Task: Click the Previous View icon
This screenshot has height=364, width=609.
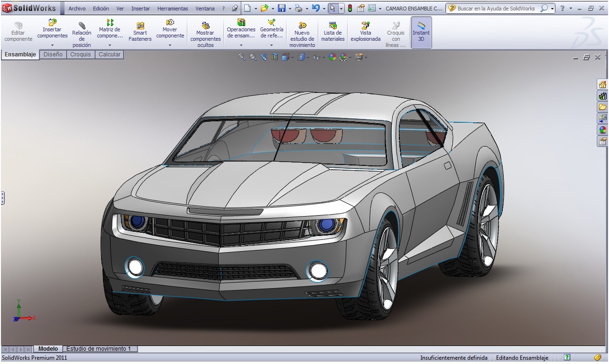Action: pyautogui.click(x=264, y=57)
